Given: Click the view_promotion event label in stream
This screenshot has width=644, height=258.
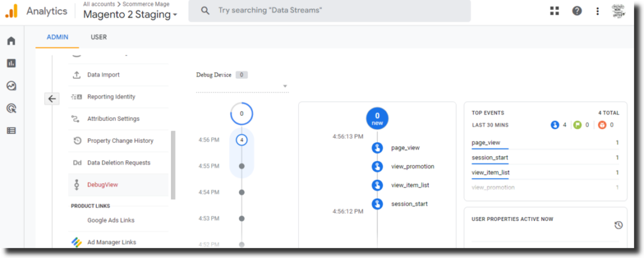Looking at the screenshot, I should (413, 166).
